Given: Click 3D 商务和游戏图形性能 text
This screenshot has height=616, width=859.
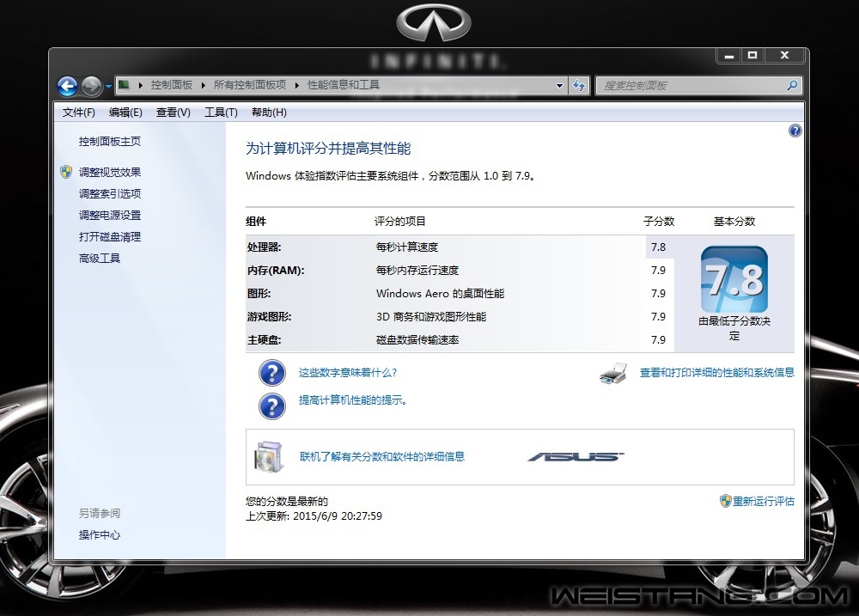Looking at the screenshot, I should point(431,317).
